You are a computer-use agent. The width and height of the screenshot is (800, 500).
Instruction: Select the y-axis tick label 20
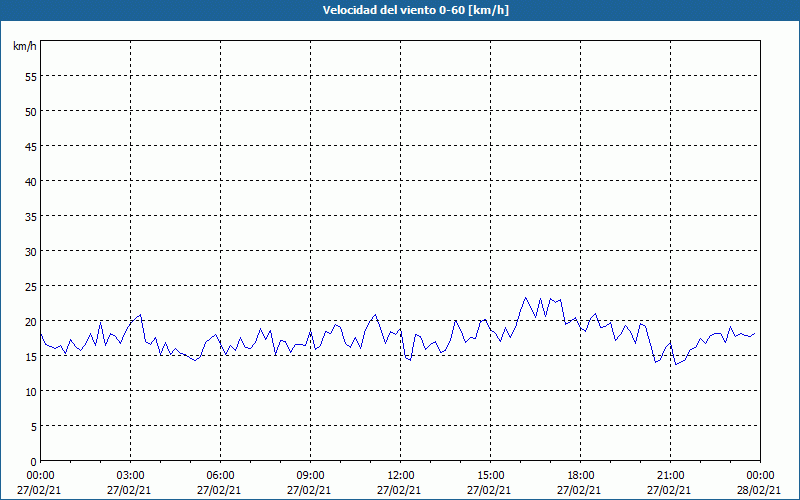click(x=31, y=321)
